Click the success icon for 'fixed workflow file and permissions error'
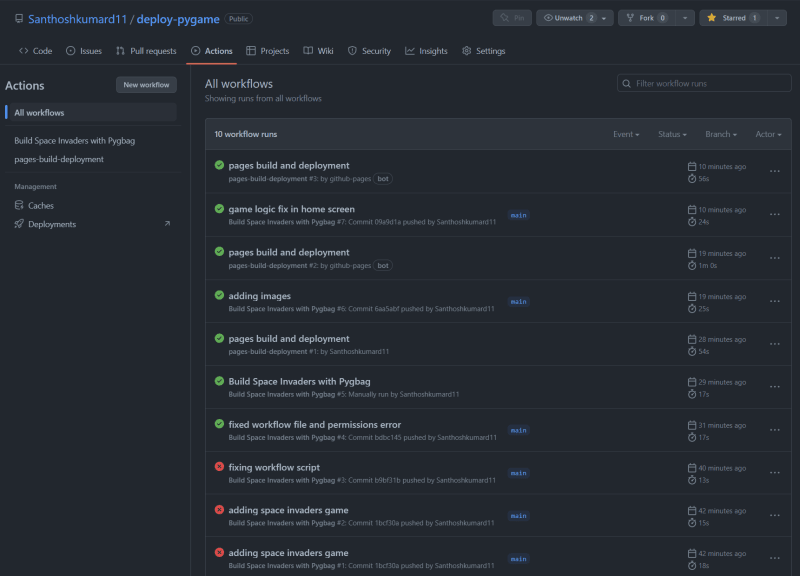This screenshot has height=576, width=800. point(219,424)
